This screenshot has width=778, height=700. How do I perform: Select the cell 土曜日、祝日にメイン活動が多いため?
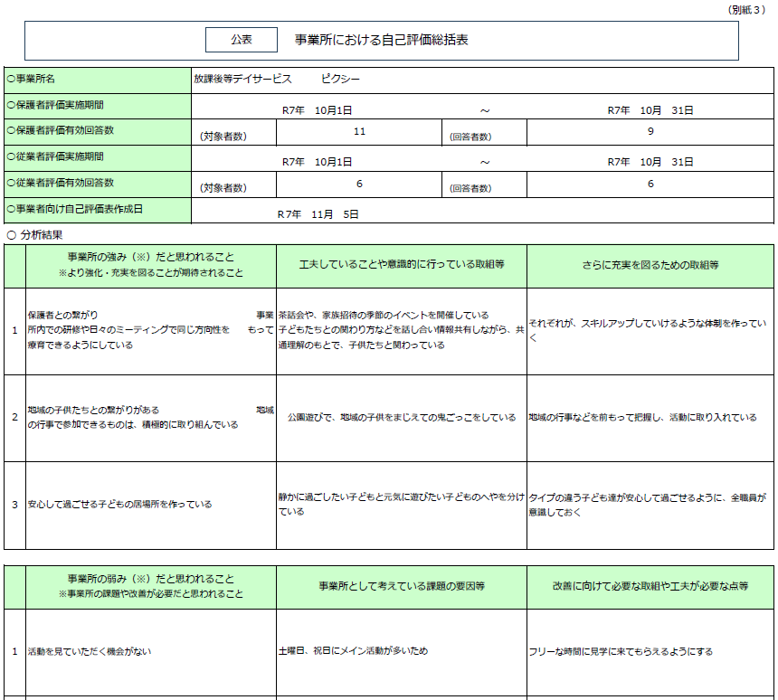[401, 651]
